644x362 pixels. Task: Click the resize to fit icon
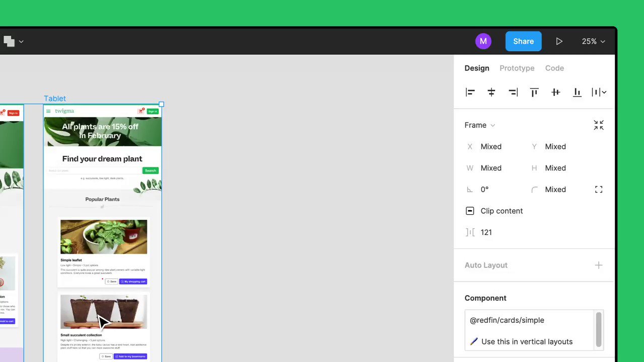[599, 125]
